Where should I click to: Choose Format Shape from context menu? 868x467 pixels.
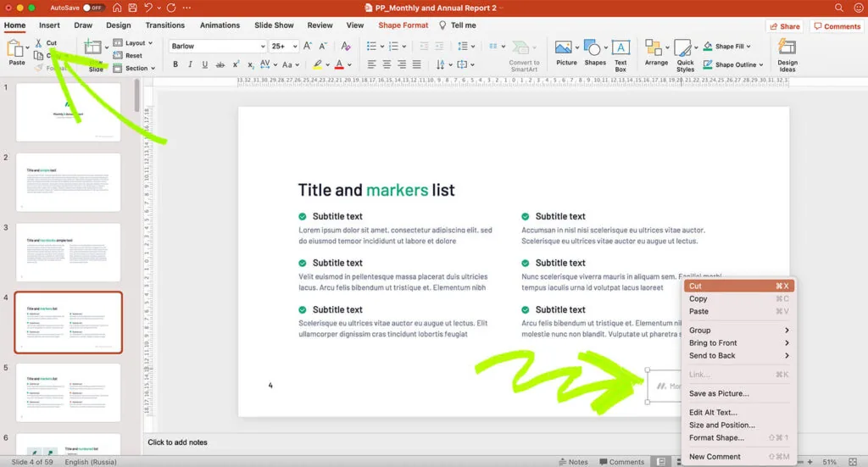[738, 437]
